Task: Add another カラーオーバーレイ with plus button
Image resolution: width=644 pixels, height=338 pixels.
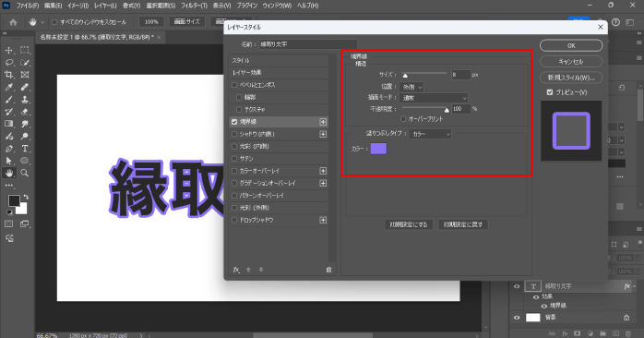Action: [x=323, y=171]
